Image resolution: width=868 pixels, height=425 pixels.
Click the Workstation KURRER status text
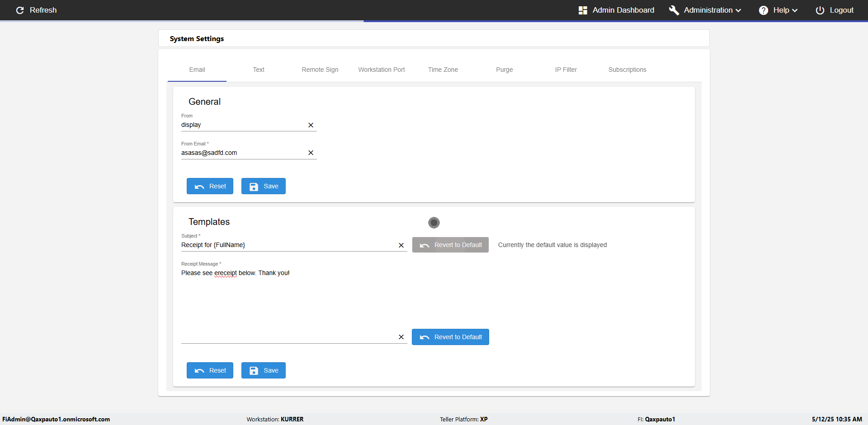coord(275,419)
